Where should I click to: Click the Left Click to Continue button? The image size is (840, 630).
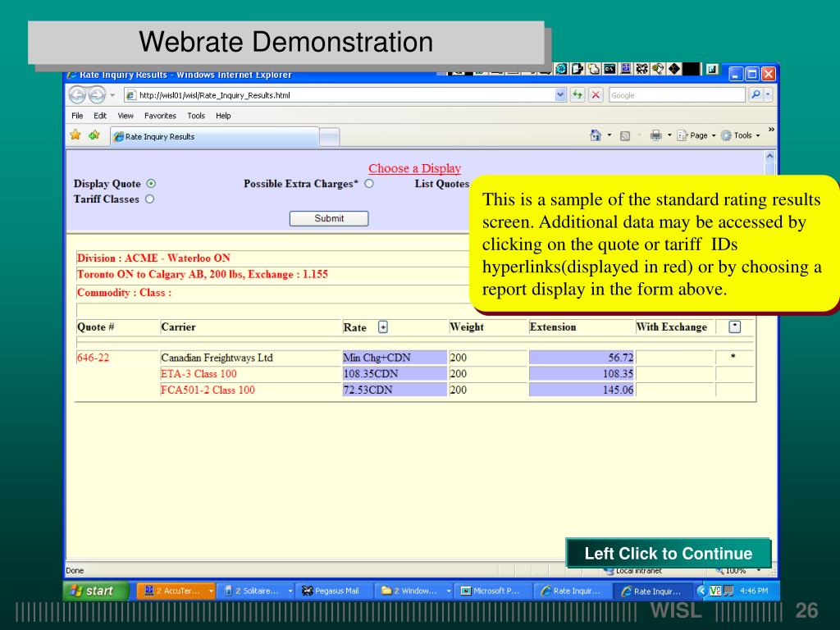[668, 554]
